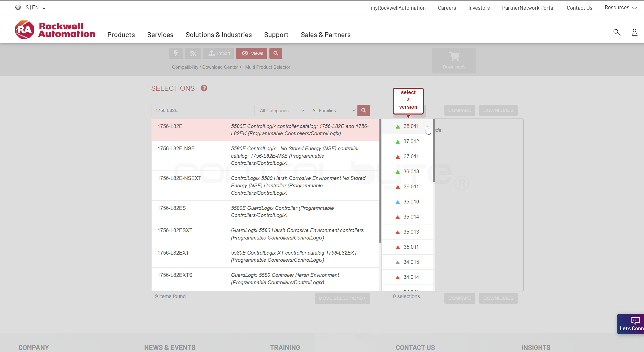Click the upper COMPARE button
Image resolution: width=644 pixels, height=352 pixels.
click(460, 110)
